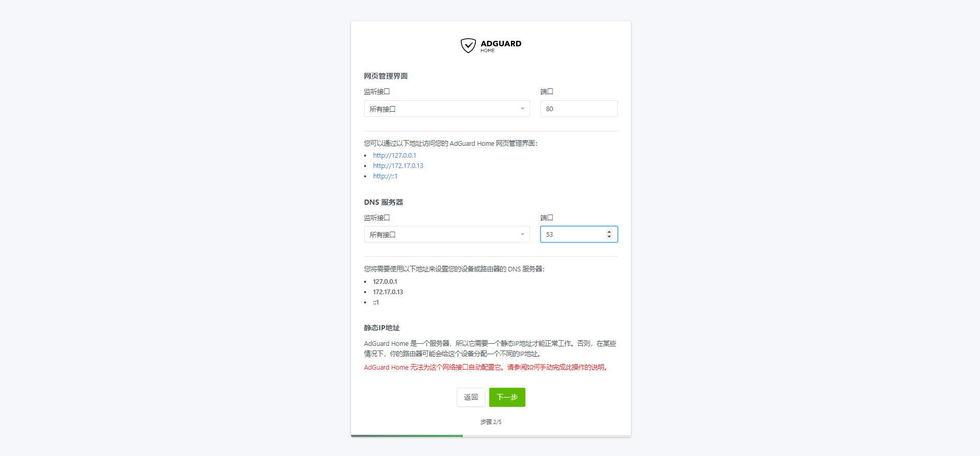
Task: Click the arrow on the web interface listen dropdown
Action: pyautogui.click(x=522, y=109)
